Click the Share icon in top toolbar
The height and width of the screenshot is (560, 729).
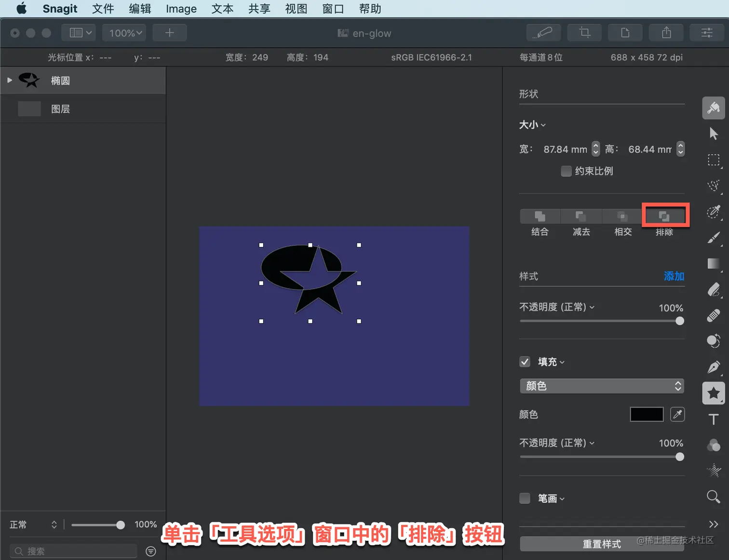(x=666, y=33)
